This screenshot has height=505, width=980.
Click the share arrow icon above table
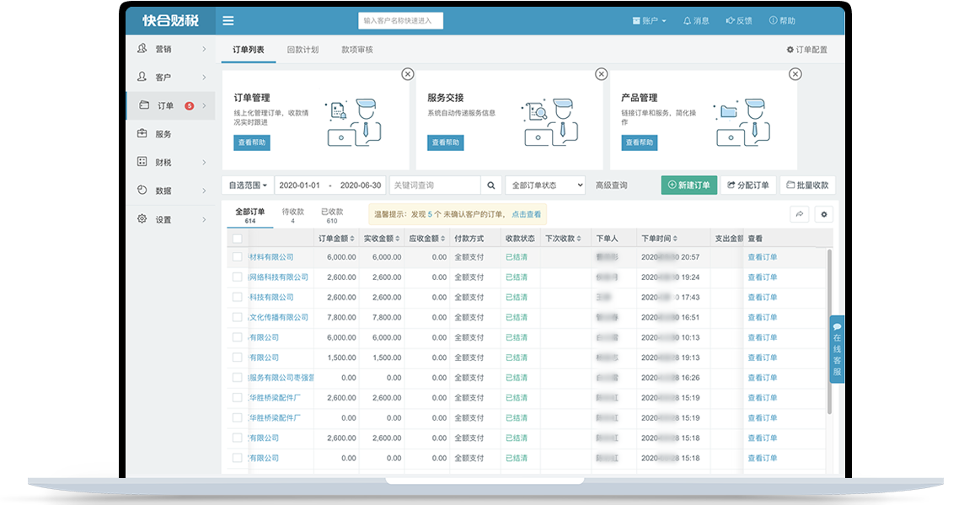click(800, 215)
